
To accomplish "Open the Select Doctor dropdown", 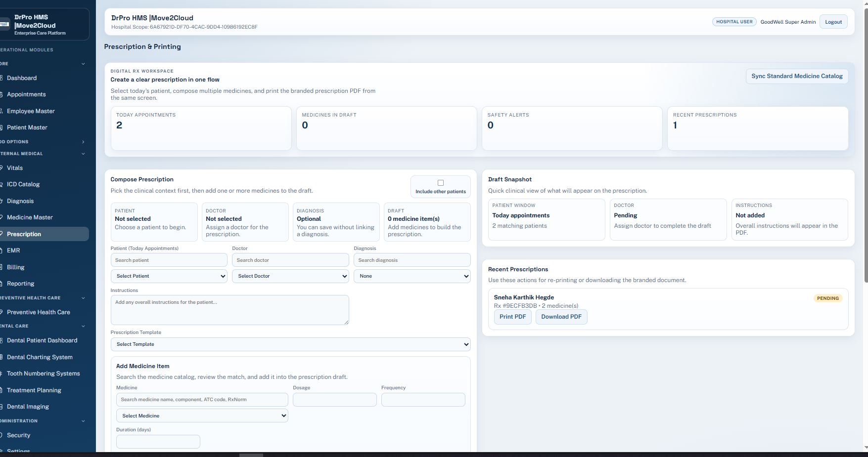I will point(290,276).
